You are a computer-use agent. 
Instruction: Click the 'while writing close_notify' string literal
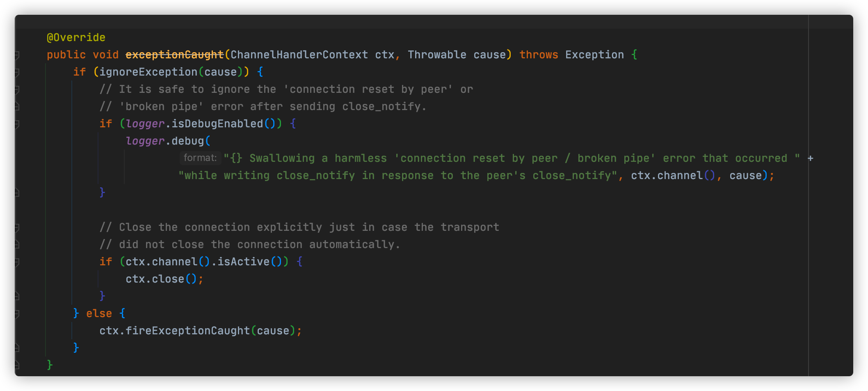tap(397, 175)
